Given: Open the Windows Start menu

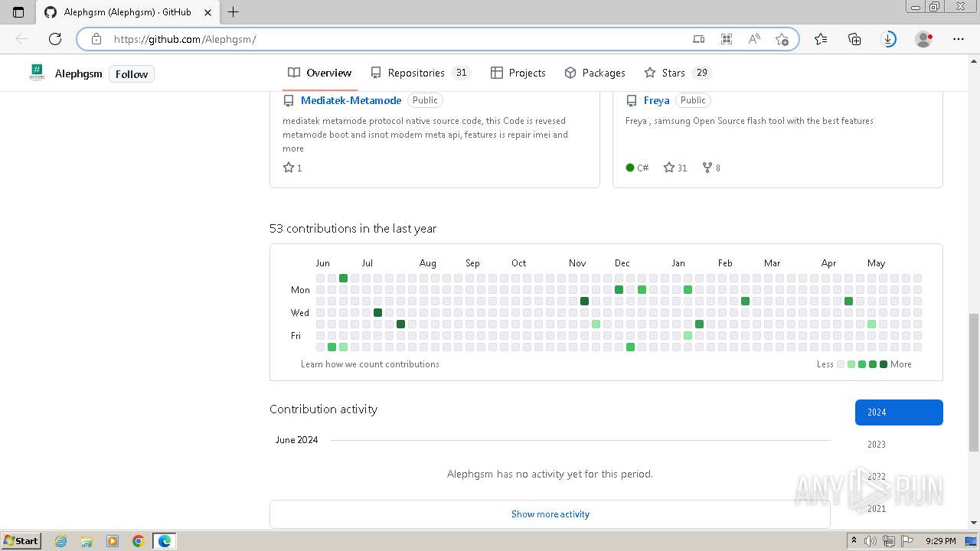Looking at the screenshot, I should (21, 541).
